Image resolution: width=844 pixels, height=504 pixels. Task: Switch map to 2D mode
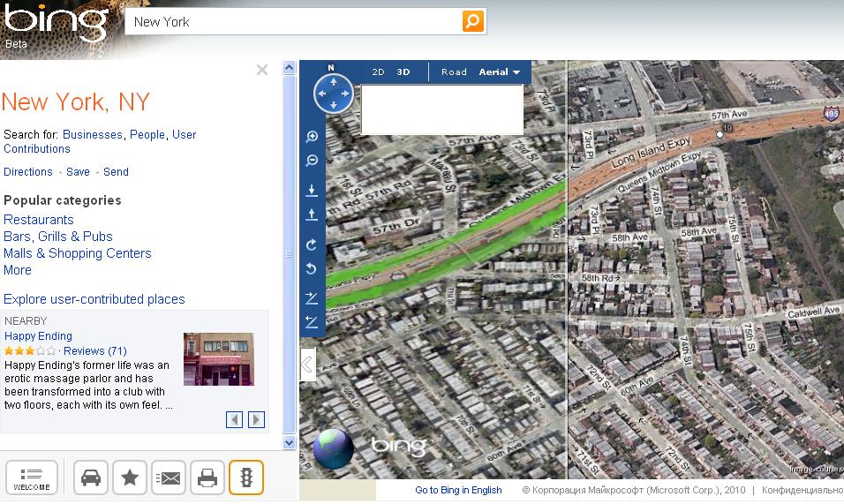(x=379, y=71)
